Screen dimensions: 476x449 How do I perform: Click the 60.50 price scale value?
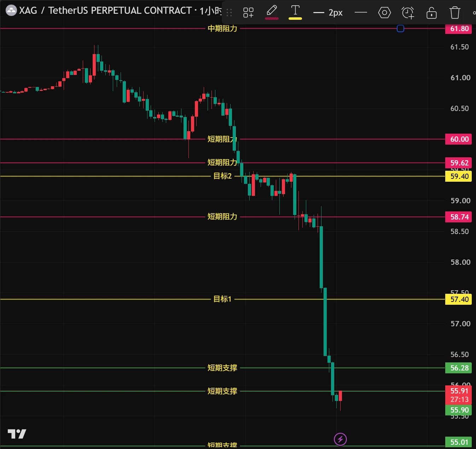tap(460, 109)
